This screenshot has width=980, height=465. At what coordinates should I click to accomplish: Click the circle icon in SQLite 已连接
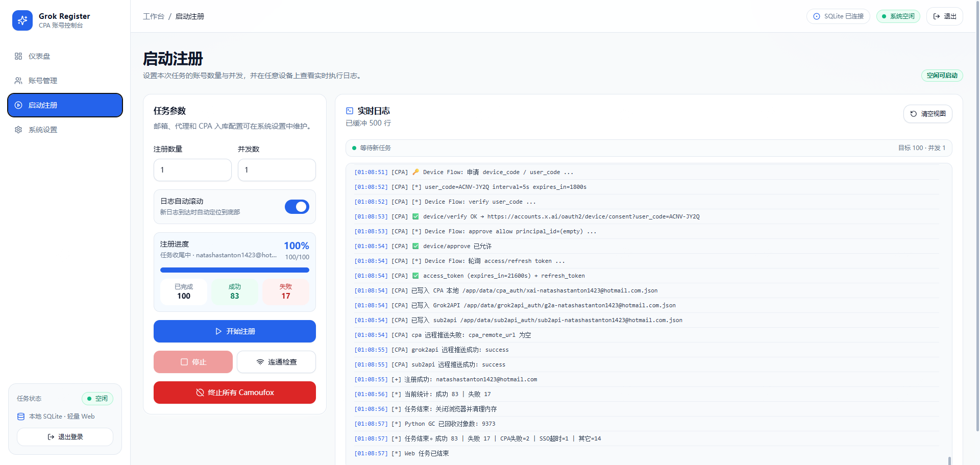817,16
